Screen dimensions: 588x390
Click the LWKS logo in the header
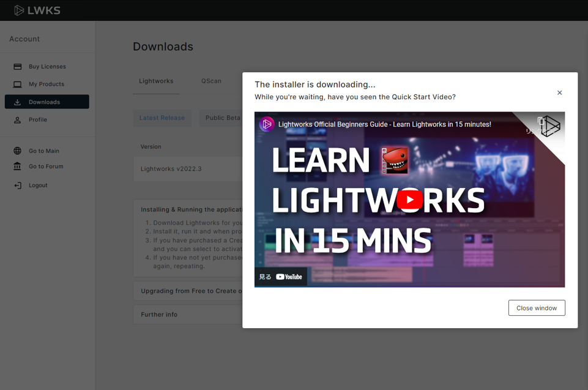point(37,10)
